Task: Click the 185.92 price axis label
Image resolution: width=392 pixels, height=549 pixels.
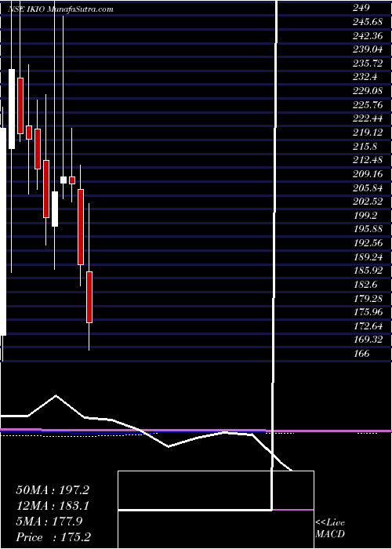Action: 368,271
